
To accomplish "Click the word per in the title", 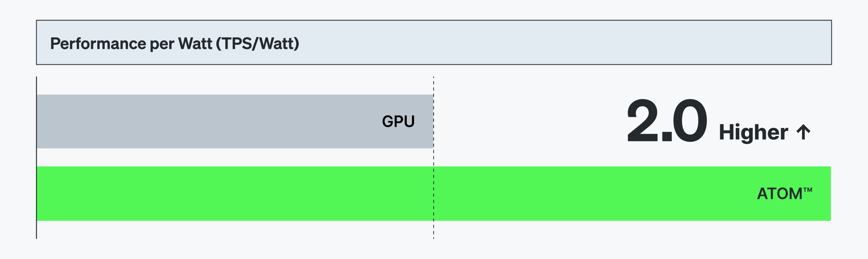I will pyautogui.click(x=162, y=44).
